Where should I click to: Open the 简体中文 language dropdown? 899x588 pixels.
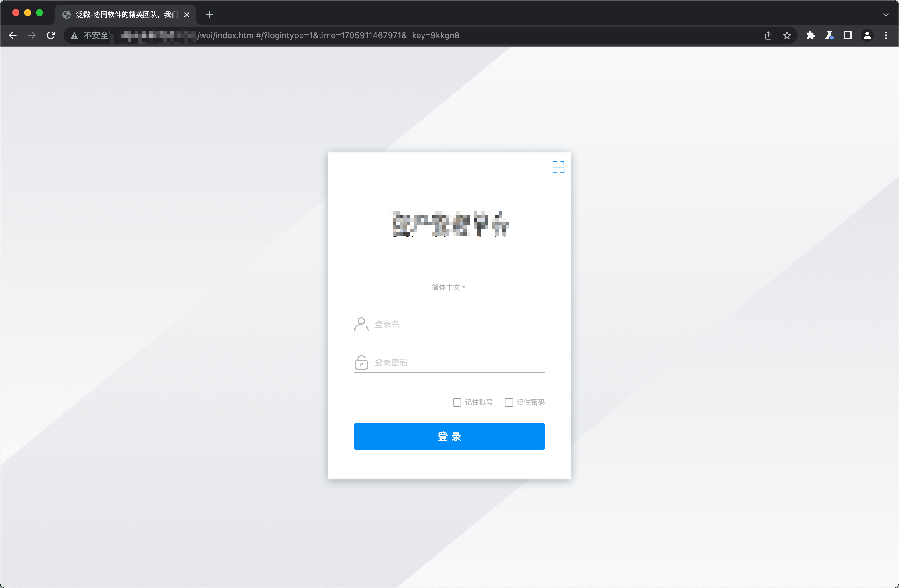coord(448,288)
